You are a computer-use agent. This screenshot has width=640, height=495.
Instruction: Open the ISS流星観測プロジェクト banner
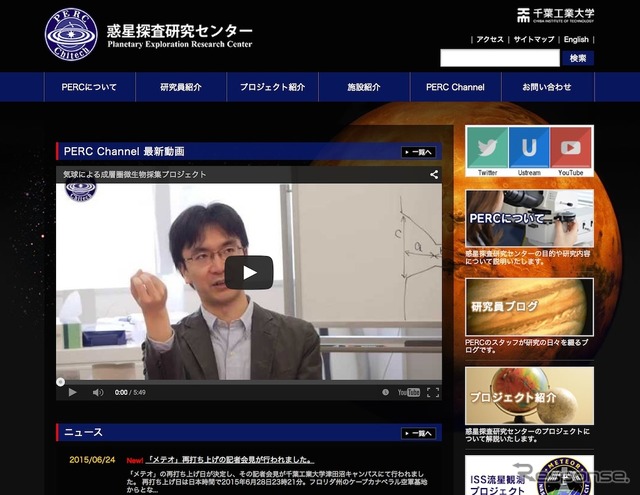pyautogui.click(x=529, y=475)
